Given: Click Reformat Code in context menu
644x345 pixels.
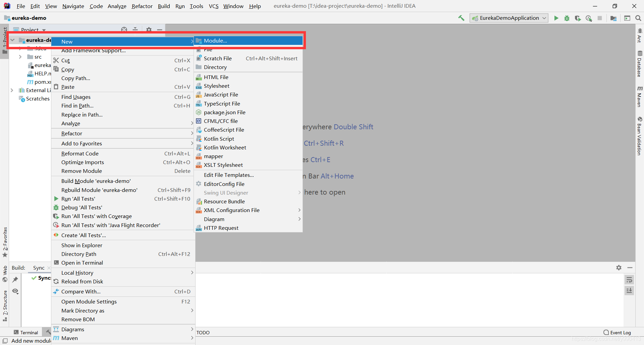Looking at the screenshot, I should 123,153.
